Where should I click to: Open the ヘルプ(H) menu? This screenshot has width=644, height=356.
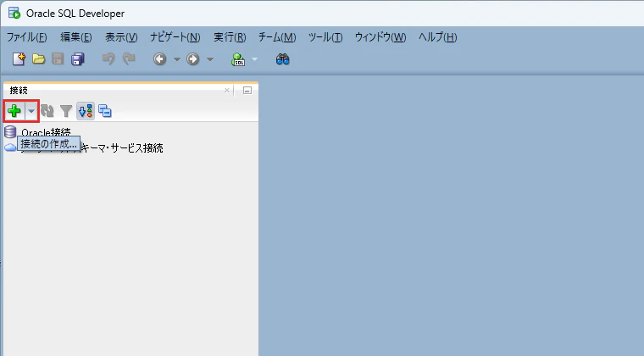tap(437, 37)
